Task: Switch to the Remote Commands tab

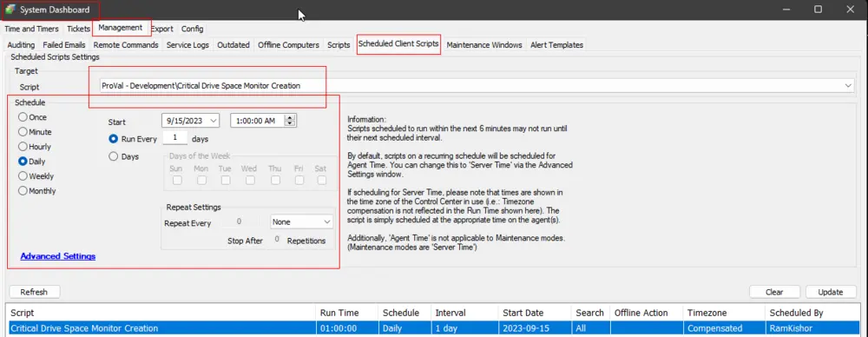Action: [x=126, y=45]
